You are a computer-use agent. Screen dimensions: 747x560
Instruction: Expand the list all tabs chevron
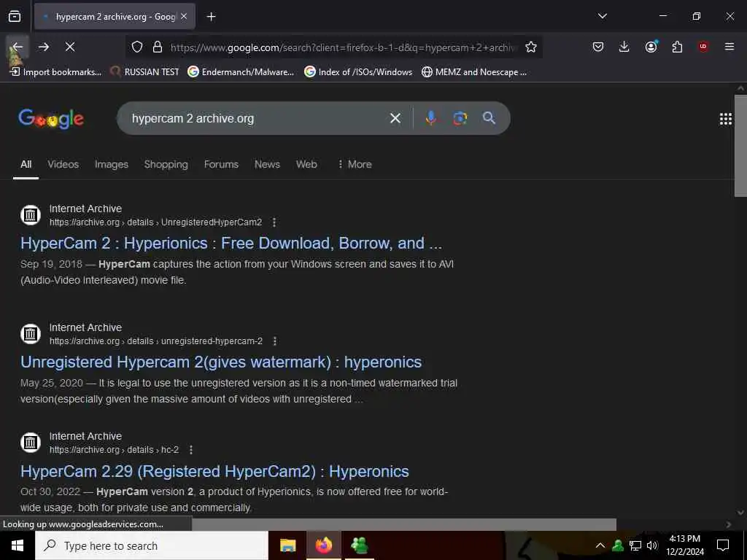point(602,16)
